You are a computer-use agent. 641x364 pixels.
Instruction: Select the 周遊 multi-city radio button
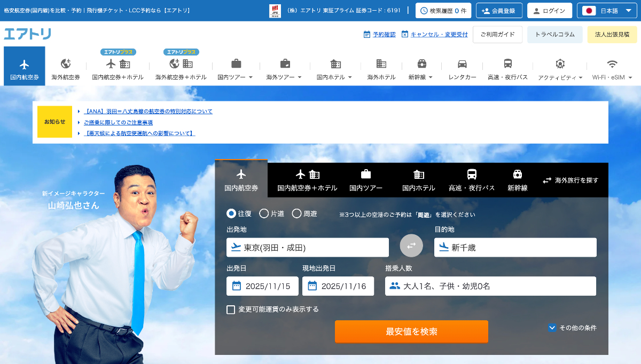point(296,213)
